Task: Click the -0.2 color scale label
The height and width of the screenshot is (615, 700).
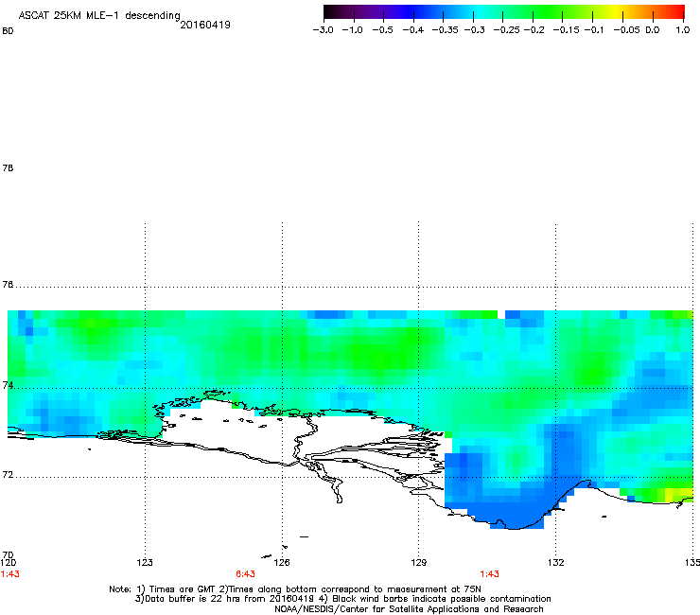Action: point(534,30)
